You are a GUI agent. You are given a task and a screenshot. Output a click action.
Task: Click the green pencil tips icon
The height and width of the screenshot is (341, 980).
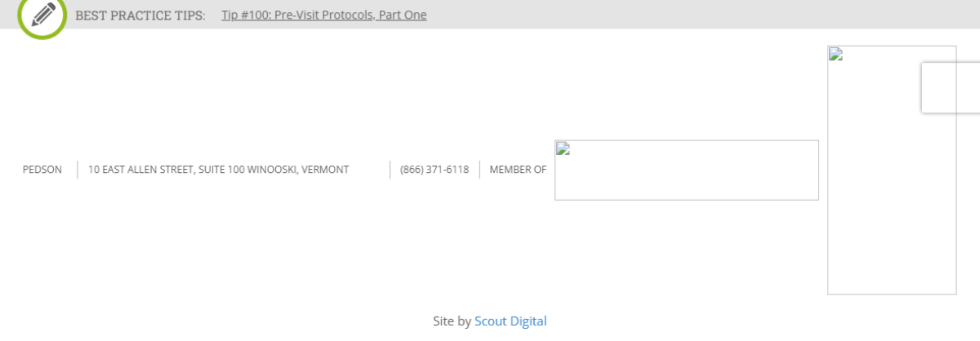[42, 15]
